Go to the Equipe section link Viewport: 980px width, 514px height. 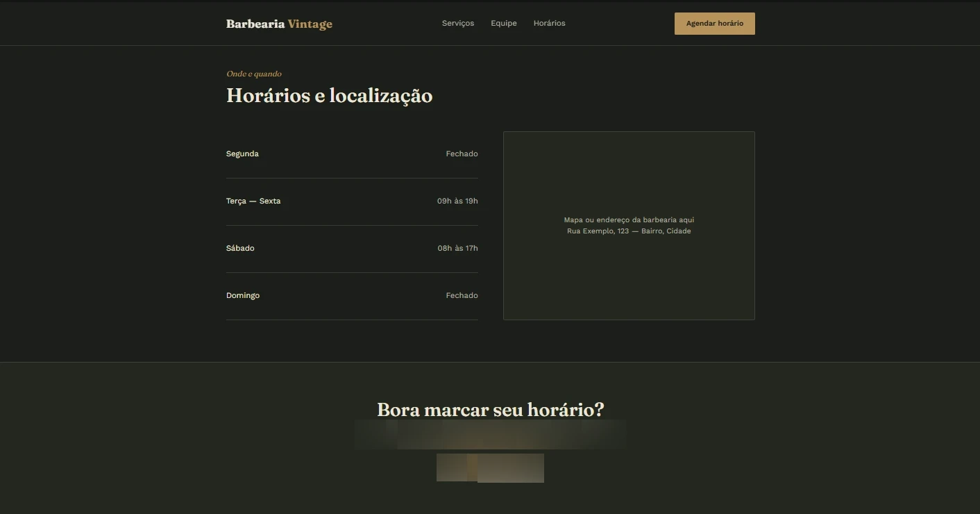pos(504,23)
